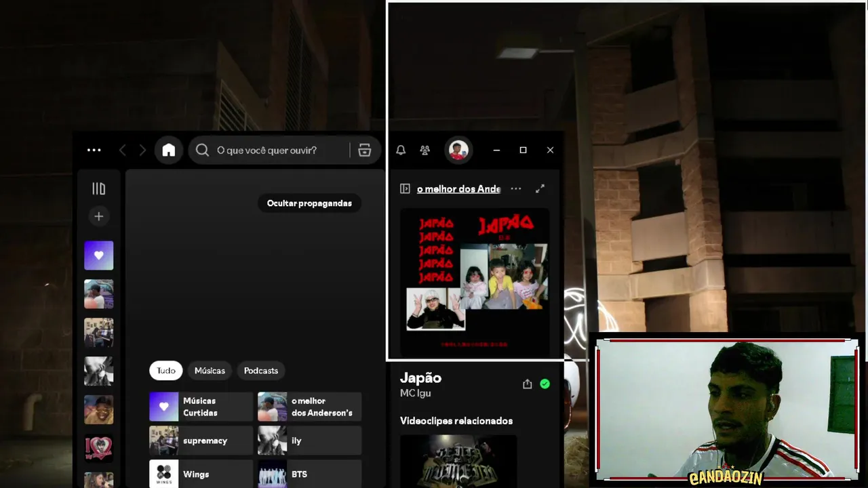The image size is (868, 488).
Task: Open the Spotify three-dots main menu
Action: point(94,150)
